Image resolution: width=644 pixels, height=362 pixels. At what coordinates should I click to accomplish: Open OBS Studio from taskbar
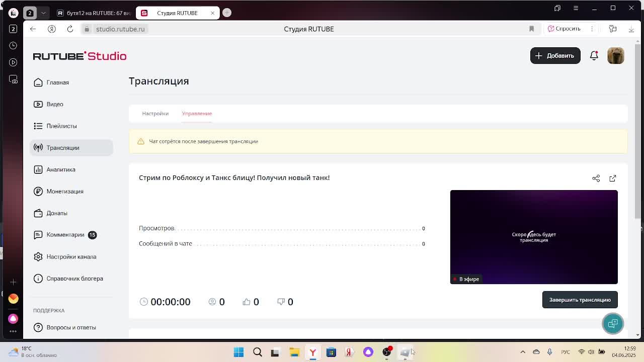[x=387, y=352]
